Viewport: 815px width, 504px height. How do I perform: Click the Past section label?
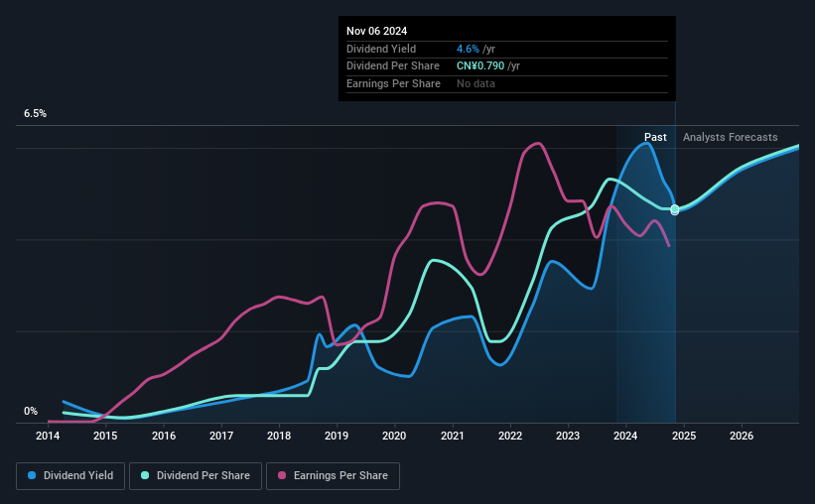pyautogui.click(x=655, y=137)
